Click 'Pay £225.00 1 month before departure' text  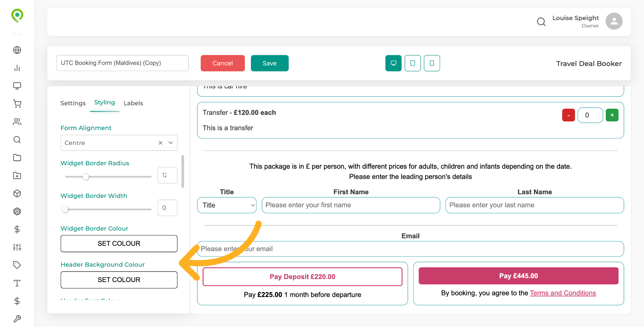[x=303, y=295]
